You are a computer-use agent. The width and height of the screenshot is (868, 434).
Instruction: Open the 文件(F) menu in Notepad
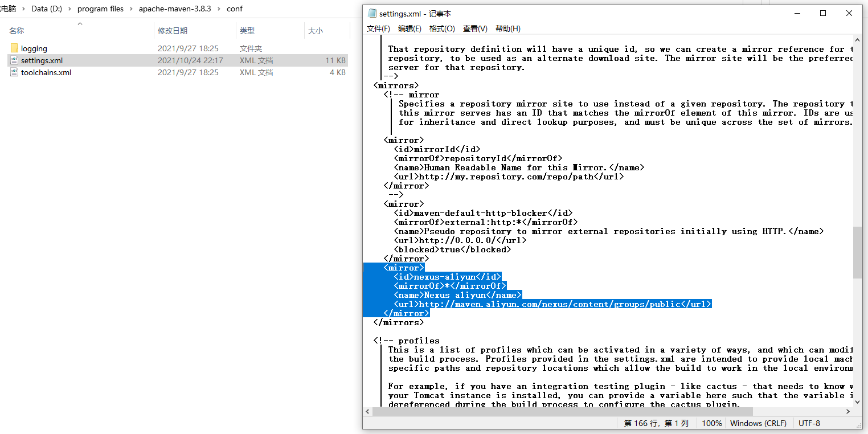point(378,28)
